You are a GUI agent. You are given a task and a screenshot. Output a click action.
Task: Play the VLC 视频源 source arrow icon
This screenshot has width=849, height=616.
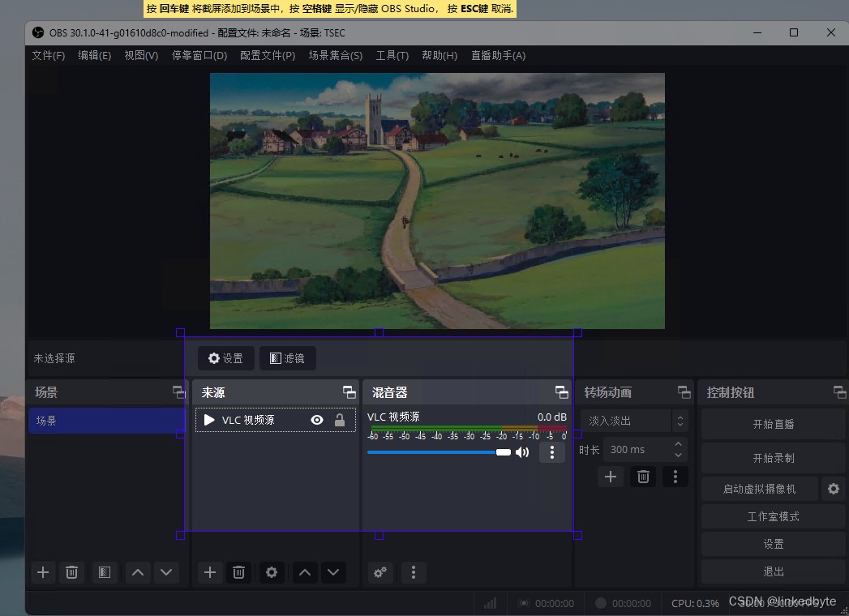point(209,420)
